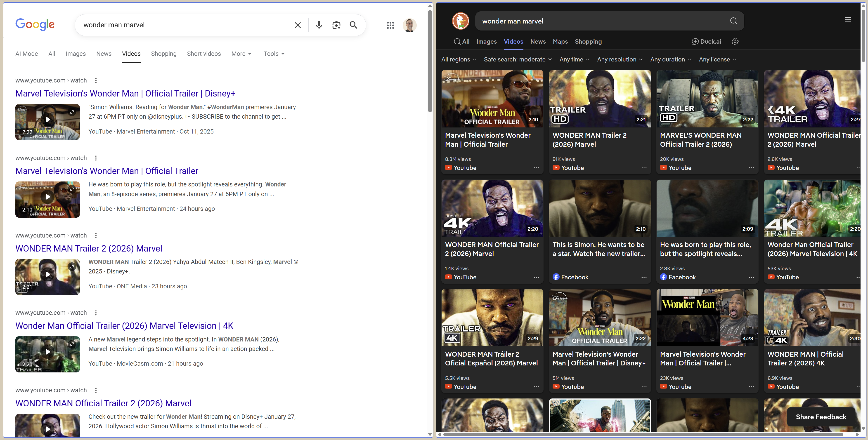Screen dimensions: 868x440
Task: Open DuckDuckGo hamburger menu
Action: click(848, 20)
